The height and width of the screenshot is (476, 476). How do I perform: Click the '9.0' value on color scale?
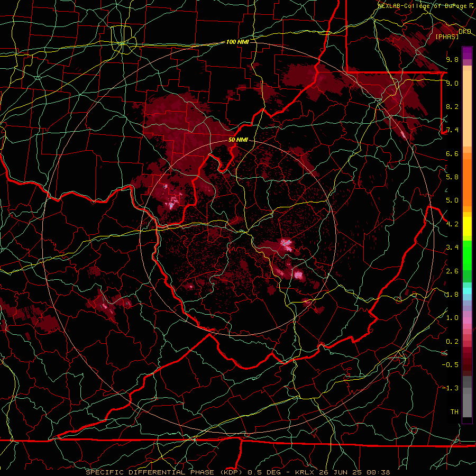452,83
